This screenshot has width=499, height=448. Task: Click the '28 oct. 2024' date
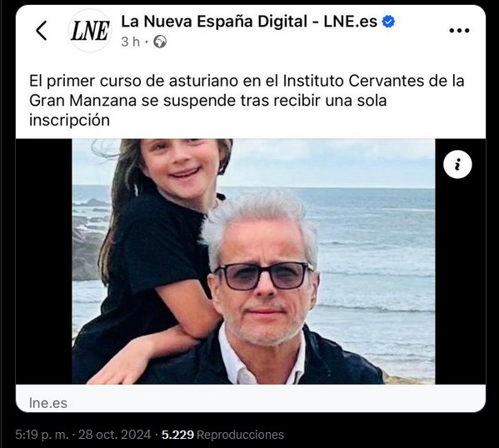[x=115, y=435]
